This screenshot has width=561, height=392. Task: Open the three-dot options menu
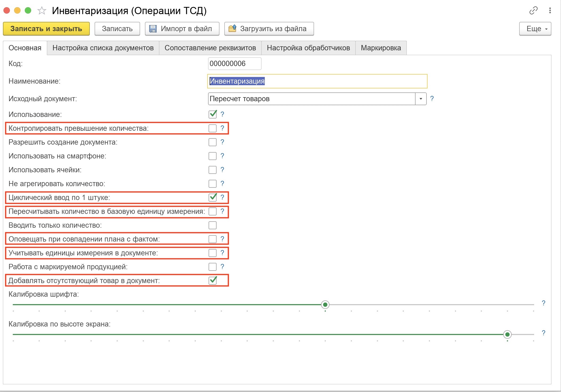550,10
